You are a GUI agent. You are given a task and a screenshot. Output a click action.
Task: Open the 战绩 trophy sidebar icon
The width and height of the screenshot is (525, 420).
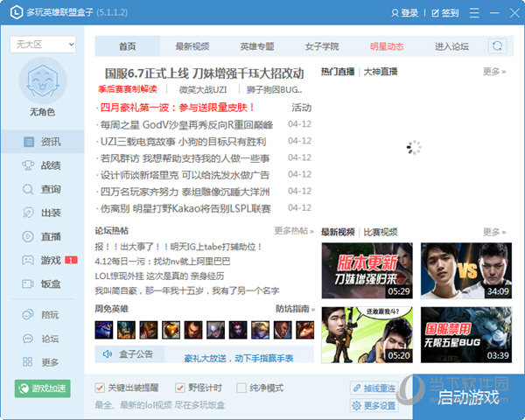pyautogui.click(x=28, y=165)
